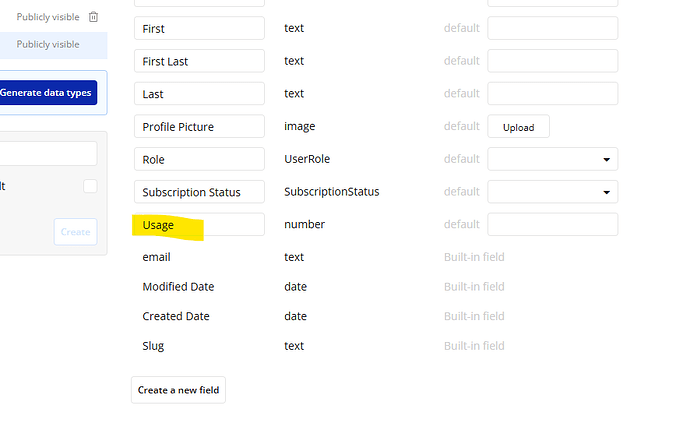This screenshot has width=690, height=429.
Task: Click the Usage field name box
Action: pos(199,225)
